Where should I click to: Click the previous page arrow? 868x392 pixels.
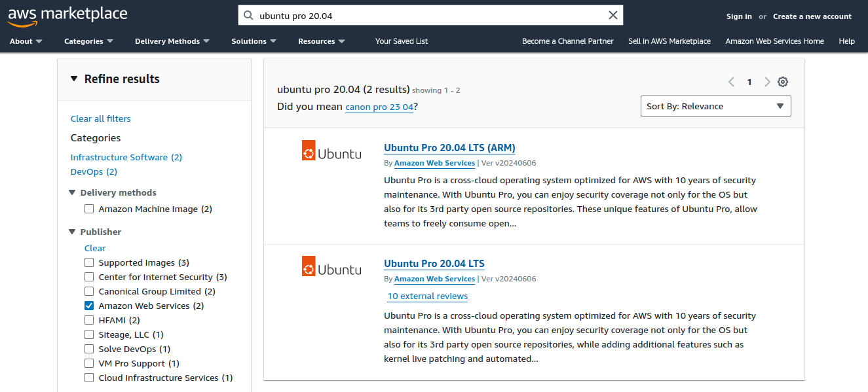[x=731, y=82]
